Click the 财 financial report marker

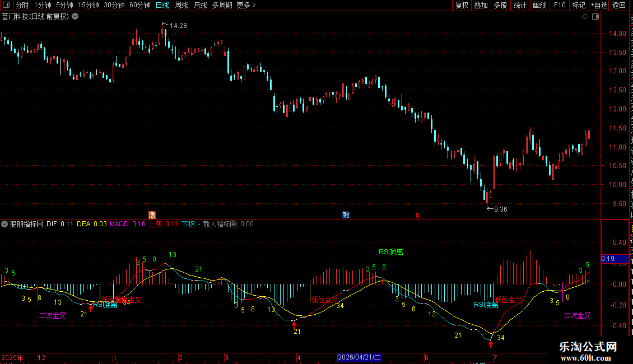346,215
